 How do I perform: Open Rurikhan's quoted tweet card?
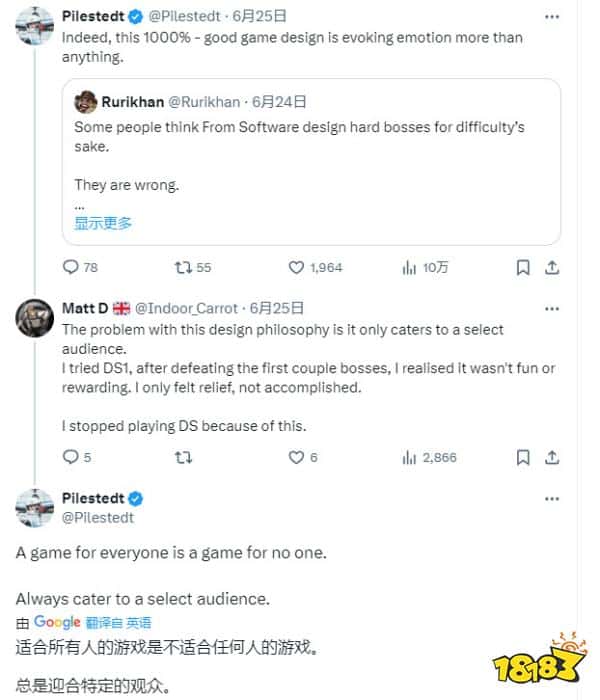[311, 160]
